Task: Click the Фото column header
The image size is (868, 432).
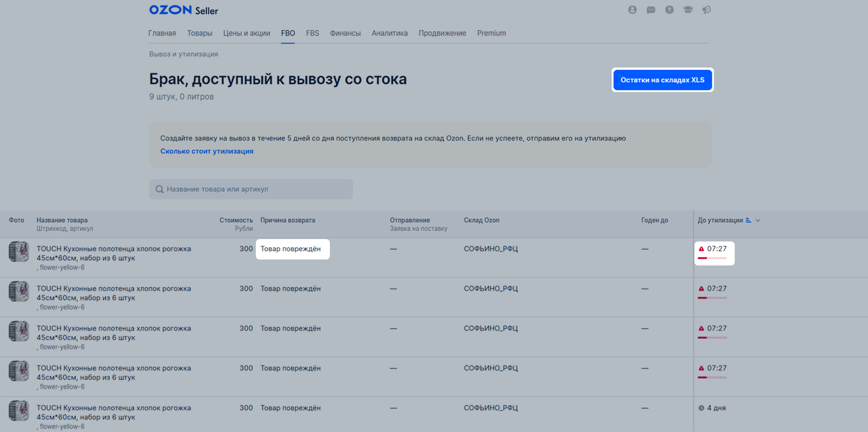Action: pos(17,220)
